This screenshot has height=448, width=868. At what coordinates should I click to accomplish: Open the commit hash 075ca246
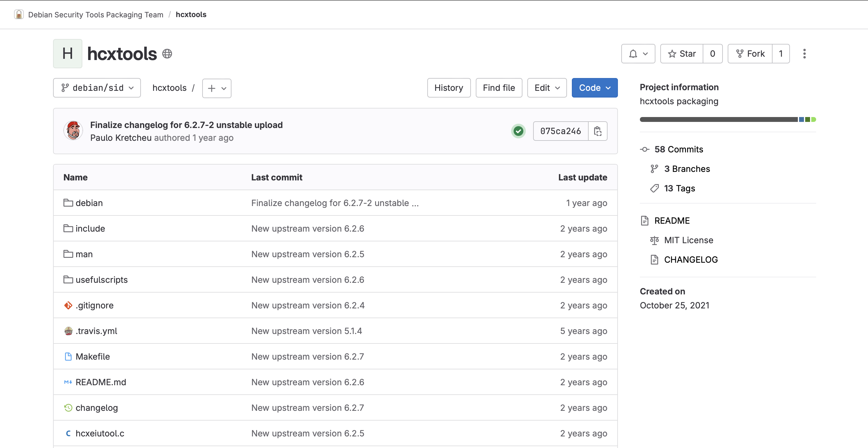pyautogui.click(x=560, y=131)
